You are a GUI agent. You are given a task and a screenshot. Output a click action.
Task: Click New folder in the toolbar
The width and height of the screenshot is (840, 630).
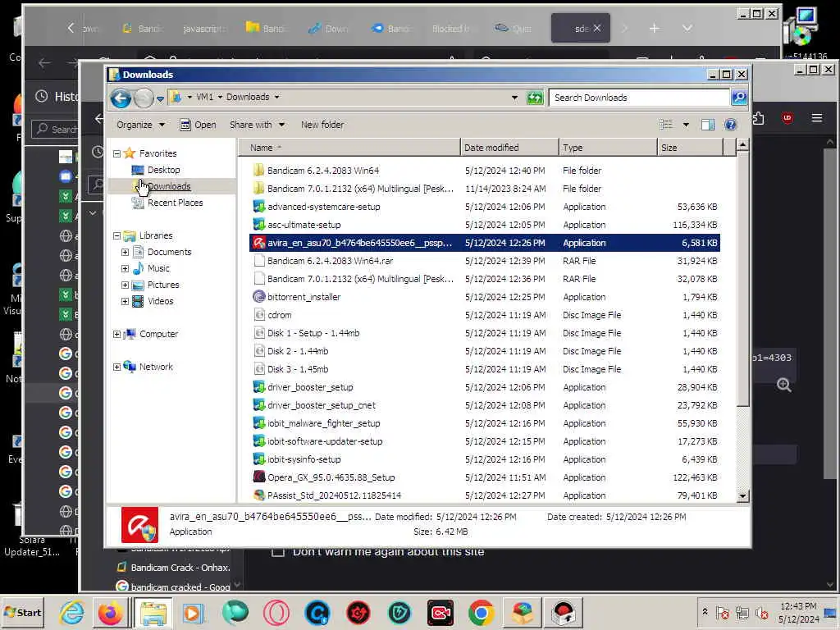point(322,125)
